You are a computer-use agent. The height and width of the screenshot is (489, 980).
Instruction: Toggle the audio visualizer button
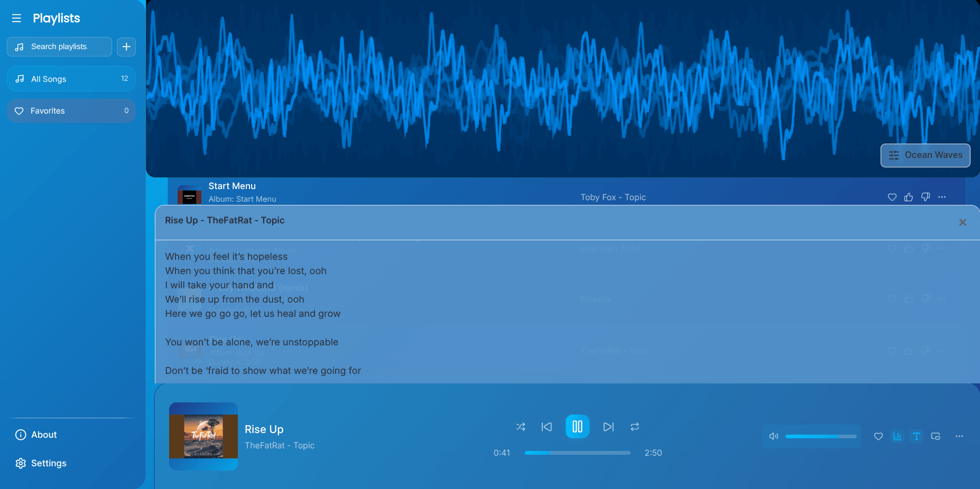point(898,436)
